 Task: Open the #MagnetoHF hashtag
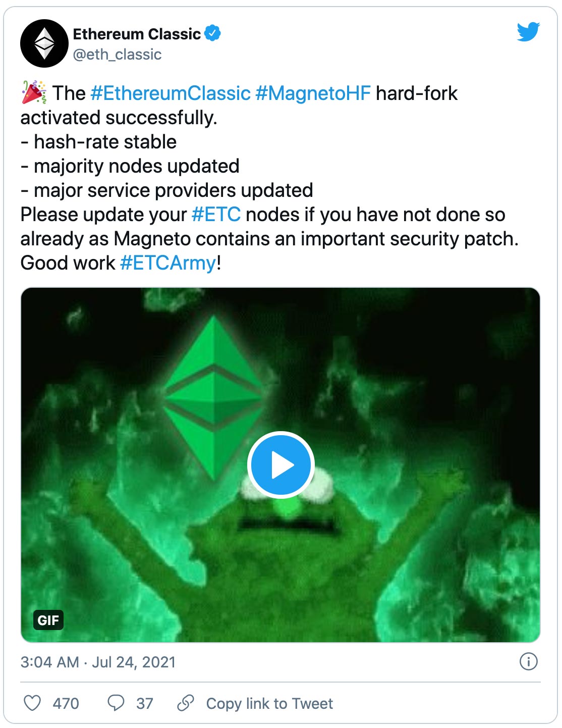313,93
